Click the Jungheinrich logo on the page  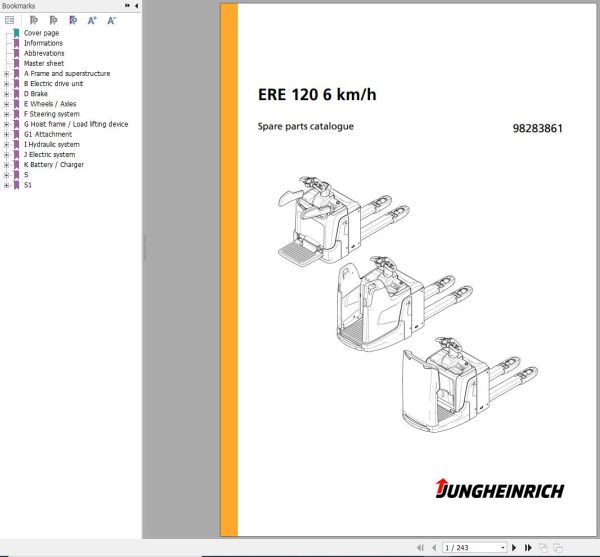[x=500, y=489]
